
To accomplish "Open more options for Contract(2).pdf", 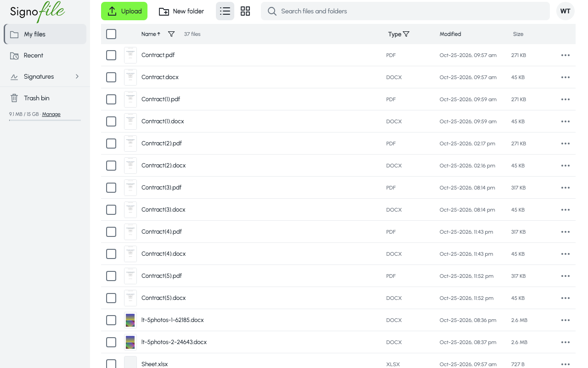I will coord(565,144).
